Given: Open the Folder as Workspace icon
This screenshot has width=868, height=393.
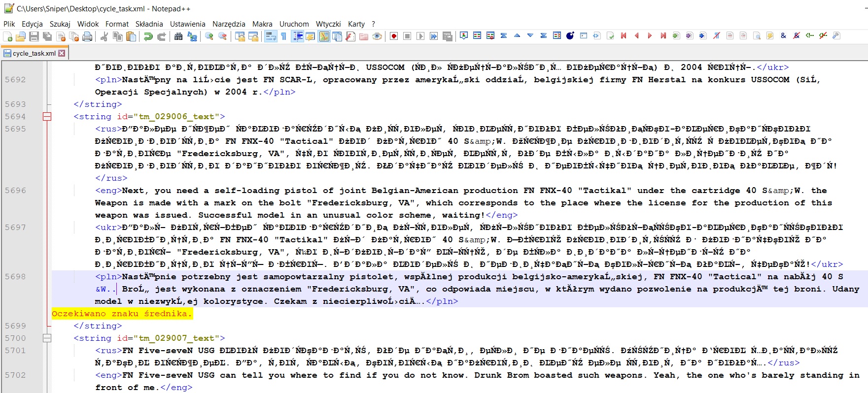Looking at the screenshot, I should point(364,36).
